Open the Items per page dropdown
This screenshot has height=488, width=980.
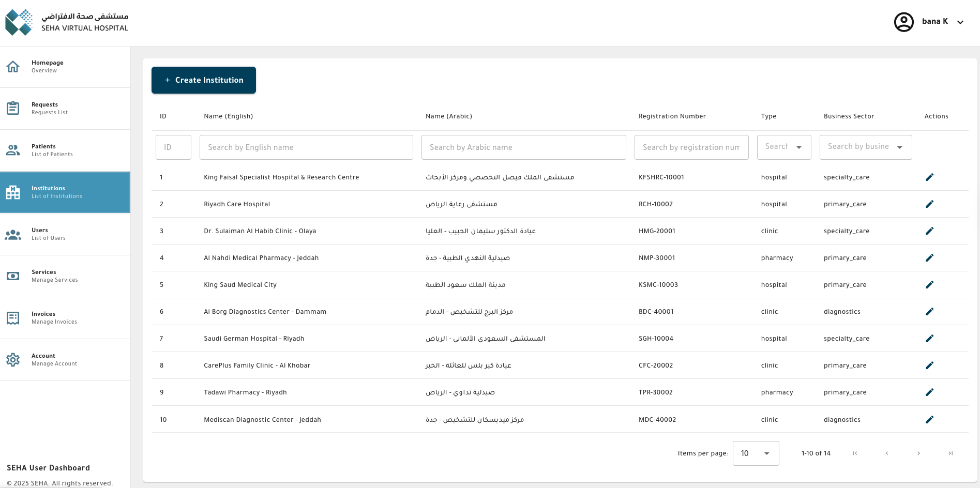coord(756,453)
